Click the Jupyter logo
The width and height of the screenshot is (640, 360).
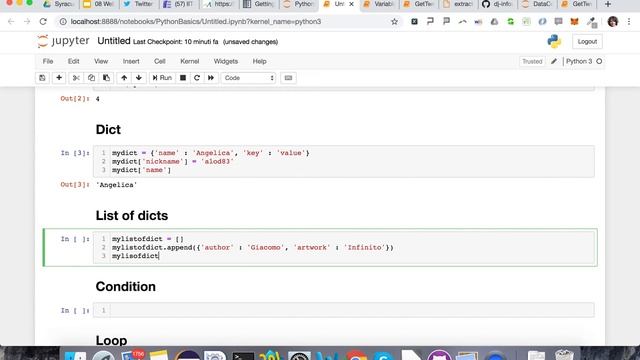click(x=63, y=41)
